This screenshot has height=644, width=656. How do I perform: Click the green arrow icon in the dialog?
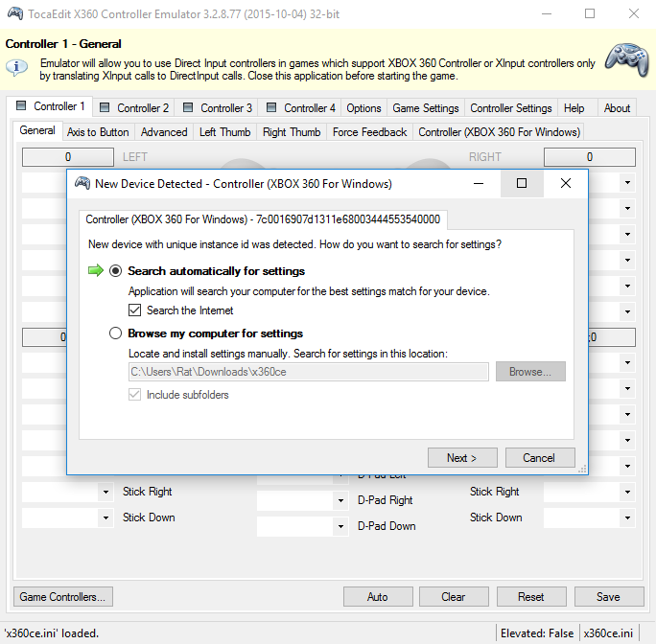[95, 271]
